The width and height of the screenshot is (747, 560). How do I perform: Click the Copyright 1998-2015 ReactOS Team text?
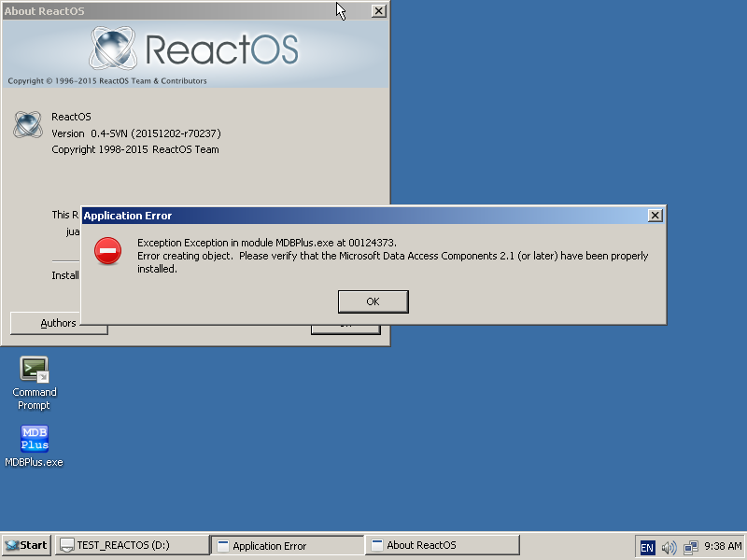pos(135,149)
